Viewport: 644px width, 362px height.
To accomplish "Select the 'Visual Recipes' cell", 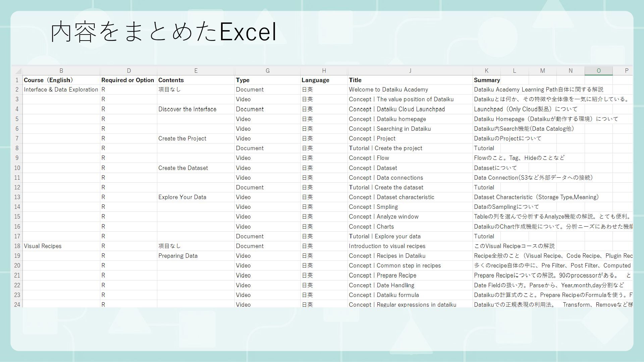I will tap(61, 246).
